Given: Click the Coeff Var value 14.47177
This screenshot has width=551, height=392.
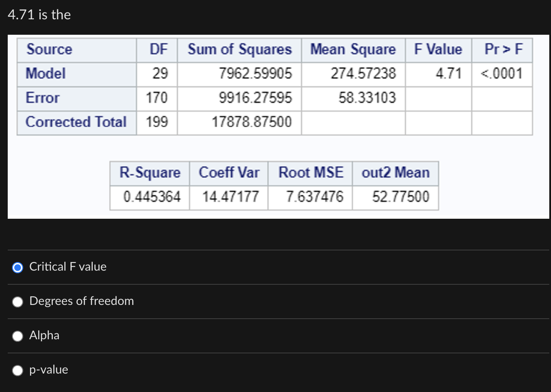Looking at the screenshot, I should point(229,197).
